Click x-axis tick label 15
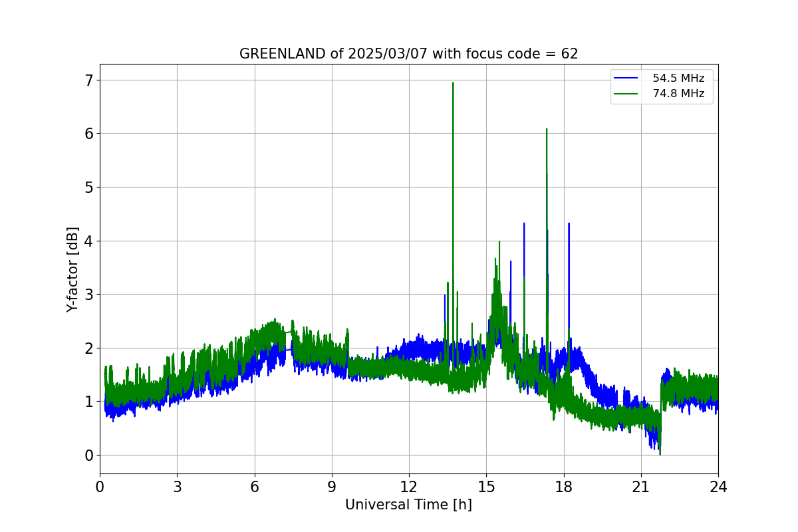 point(486,487)
